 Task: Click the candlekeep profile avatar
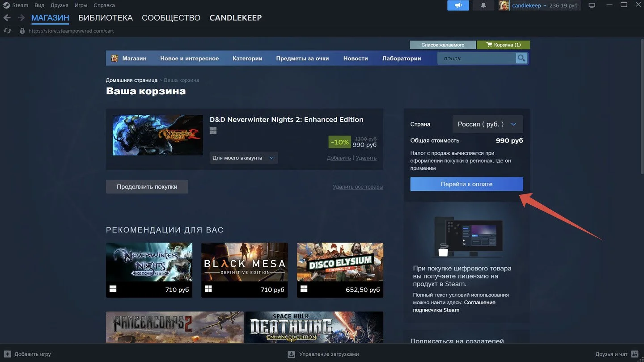pos(504,5)
